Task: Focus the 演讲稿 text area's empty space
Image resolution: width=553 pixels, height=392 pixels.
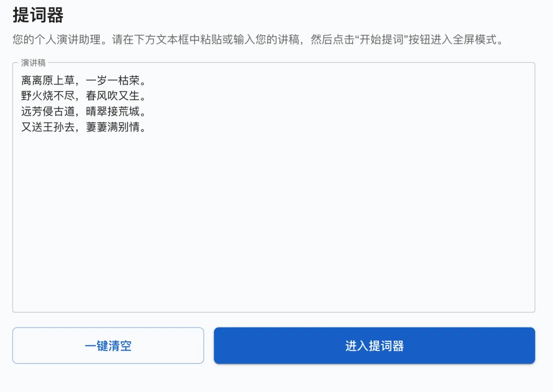Action: point(273,220)
